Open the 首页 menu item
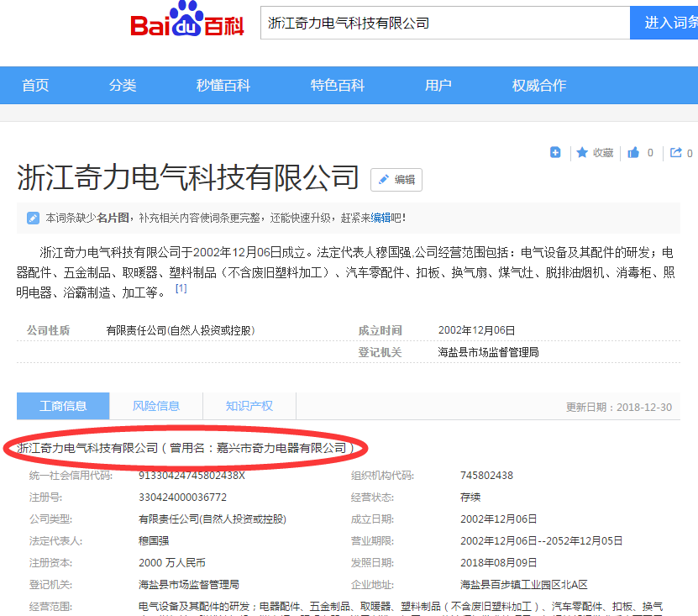This screenshot has width=698, height=616. [34, 85]
